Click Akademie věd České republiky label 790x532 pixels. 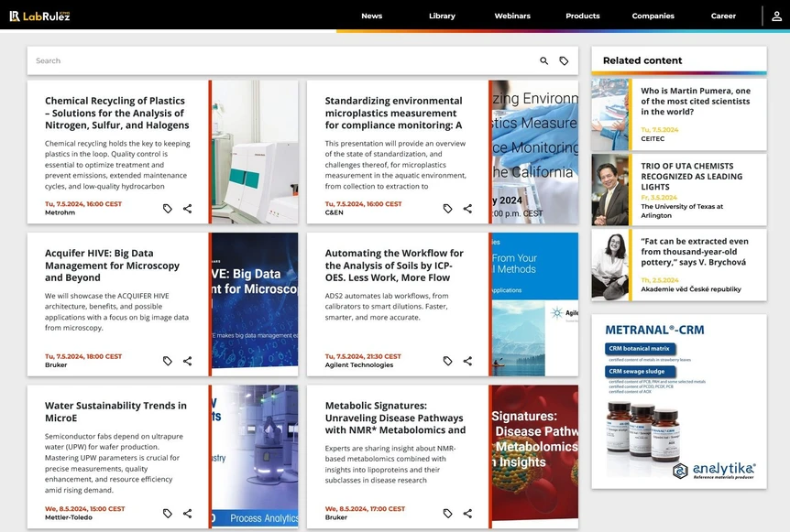tap(691, 289)
